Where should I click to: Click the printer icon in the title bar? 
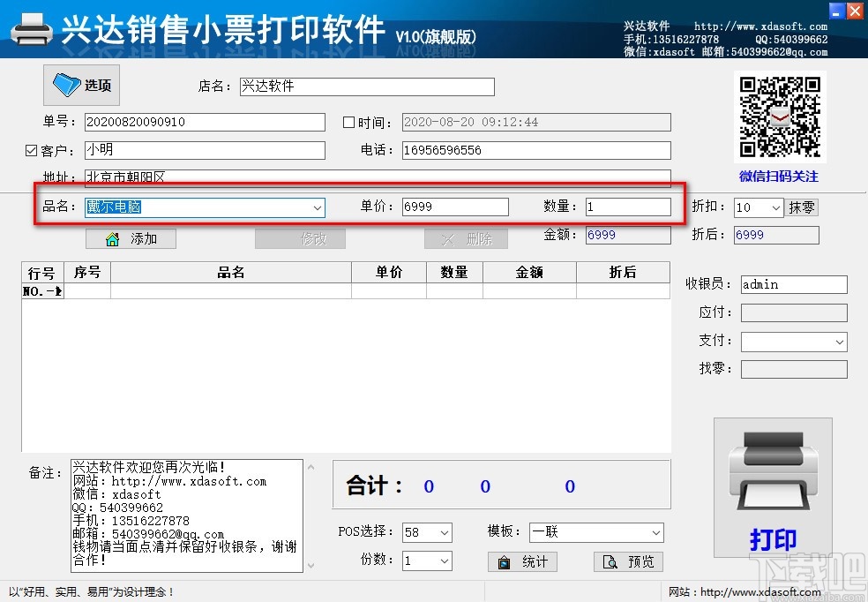[31, 28]
